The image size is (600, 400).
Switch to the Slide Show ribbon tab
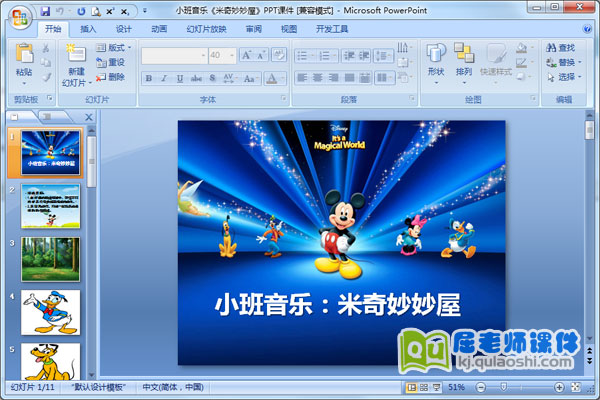pyautogui.click(x=206, y=29)
